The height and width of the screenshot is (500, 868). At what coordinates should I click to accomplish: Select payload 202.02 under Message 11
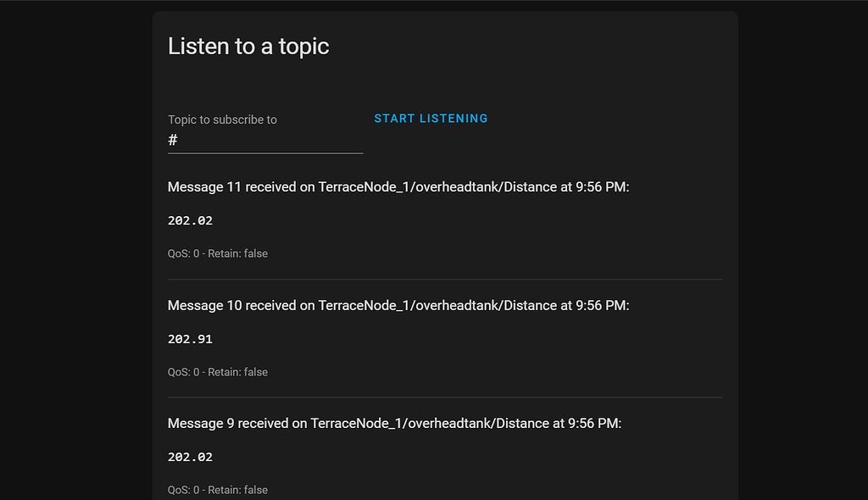click(x=190, y=220)
